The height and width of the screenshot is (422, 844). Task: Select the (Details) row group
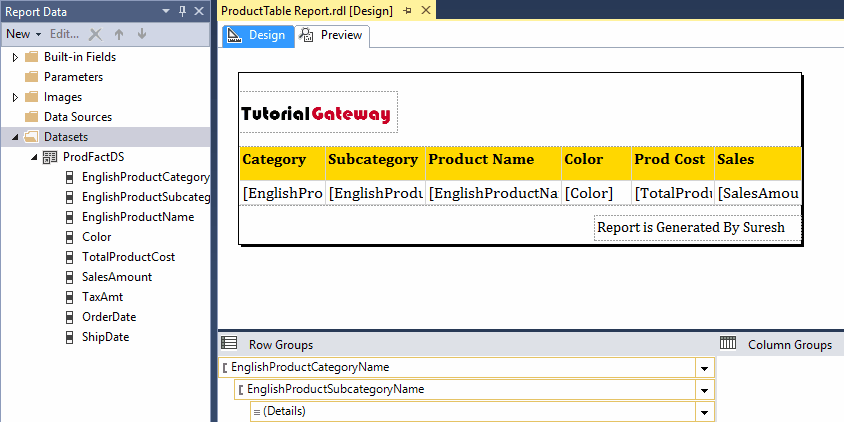coord(473,412)
